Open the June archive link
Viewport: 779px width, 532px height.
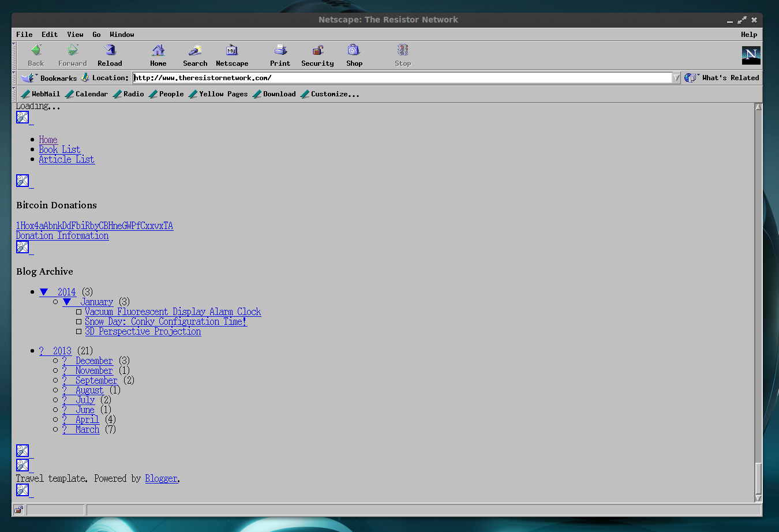[85, 410]
